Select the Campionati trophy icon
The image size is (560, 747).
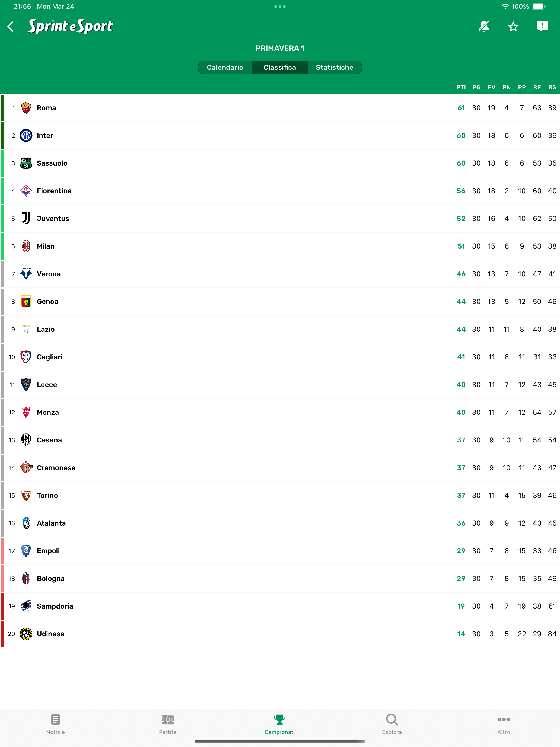click(279, 719)
